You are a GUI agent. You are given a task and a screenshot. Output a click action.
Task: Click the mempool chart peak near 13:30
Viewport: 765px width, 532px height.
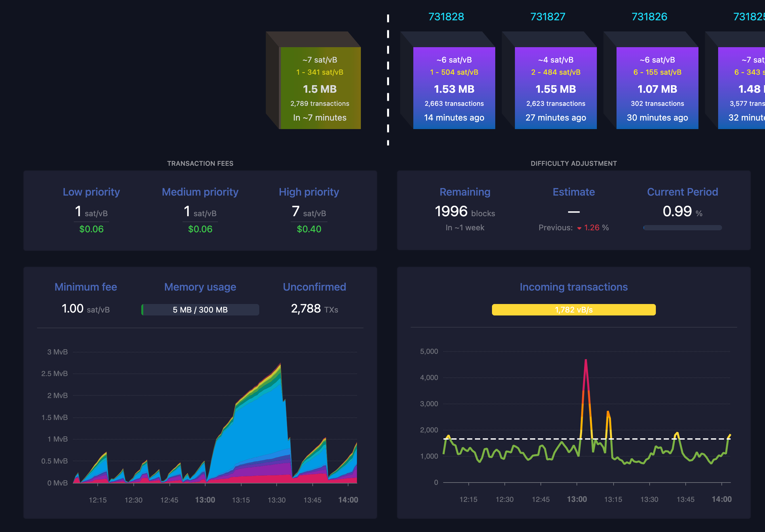[x=280, y=365]
